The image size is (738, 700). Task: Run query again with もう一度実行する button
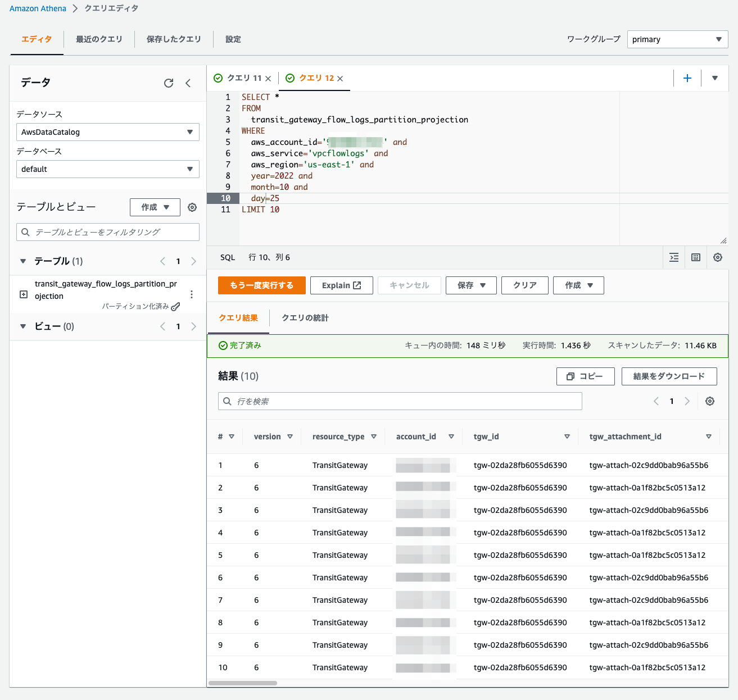coord(261,285)
